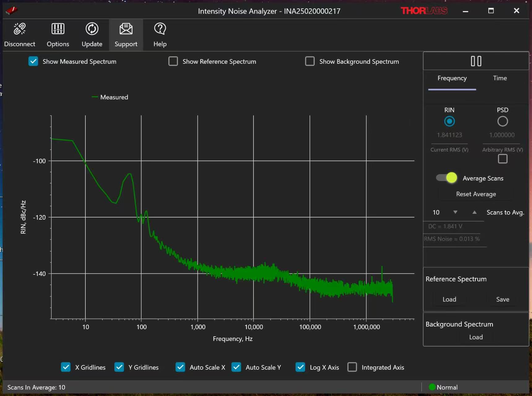
Task: Close the Intensity Noise Analyzer window
Action: point(517,11)
